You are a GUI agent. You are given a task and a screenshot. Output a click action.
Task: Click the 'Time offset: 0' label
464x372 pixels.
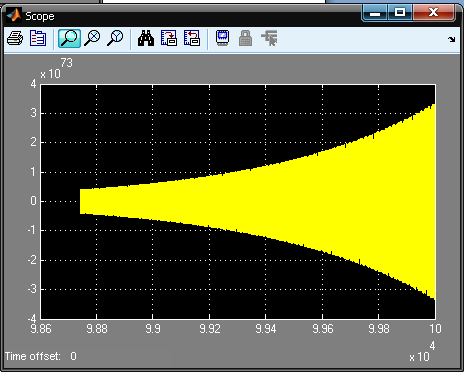tap(41, 356)
